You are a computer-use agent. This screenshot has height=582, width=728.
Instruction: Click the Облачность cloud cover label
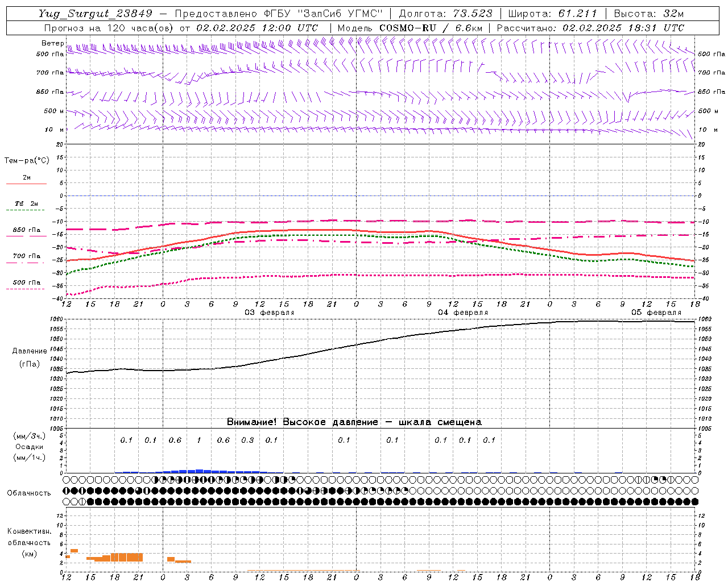[29, 493]
